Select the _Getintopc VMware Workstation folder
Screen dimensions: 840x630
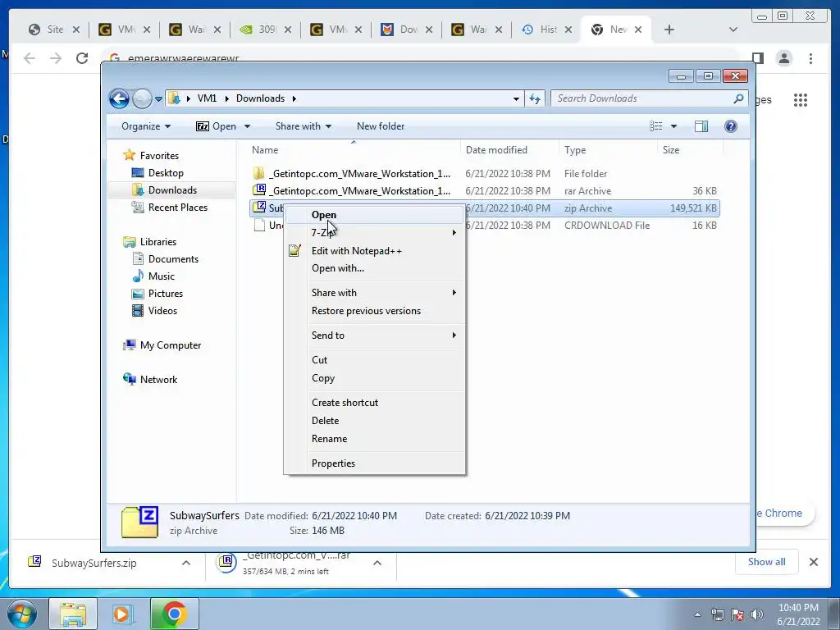pyautogui.click(x=360, y=174)
